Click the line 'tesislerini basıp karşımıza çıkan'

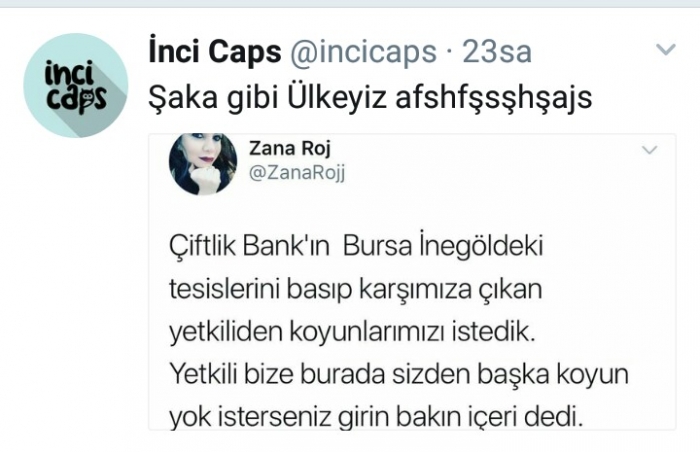coord(355,289)
